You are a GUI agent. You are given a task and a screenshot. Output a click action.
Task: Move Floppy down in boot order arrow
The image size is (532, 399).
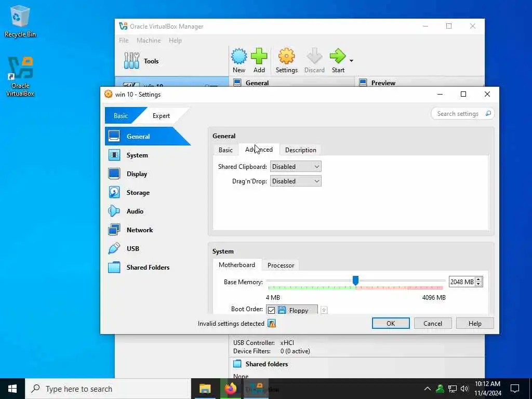(x=324, y=310)
